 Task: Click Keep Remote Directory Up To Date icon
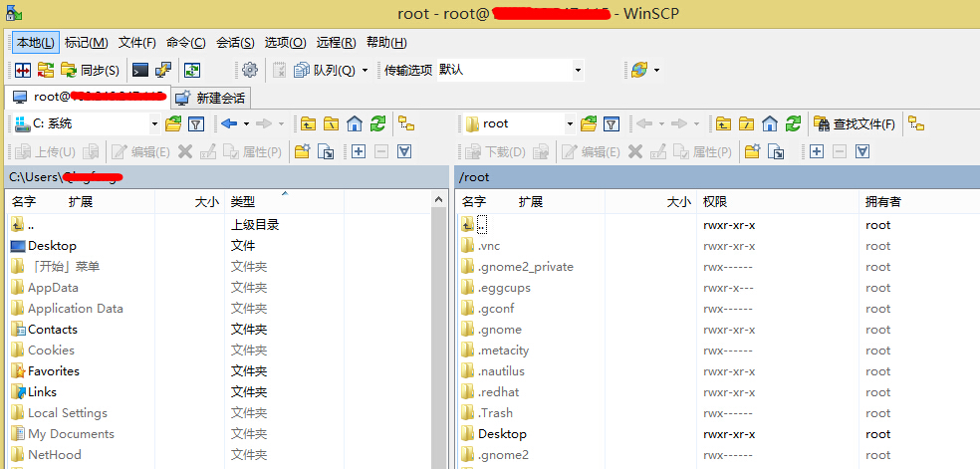click(x=192, y=70)
